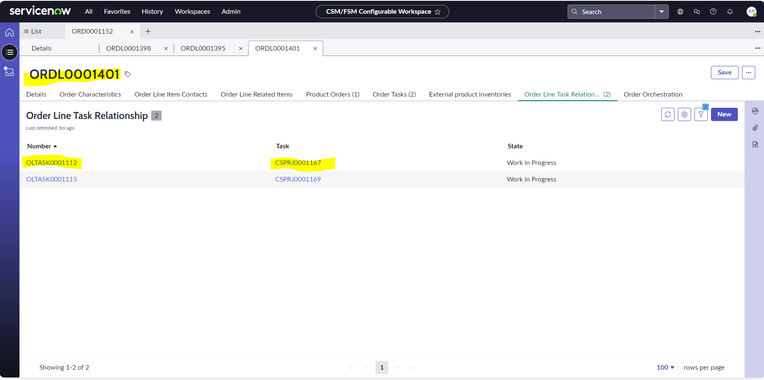Open the Home icon in left sidebar
764x380 pixels.
pyautogui.click(x=9, y=33)
